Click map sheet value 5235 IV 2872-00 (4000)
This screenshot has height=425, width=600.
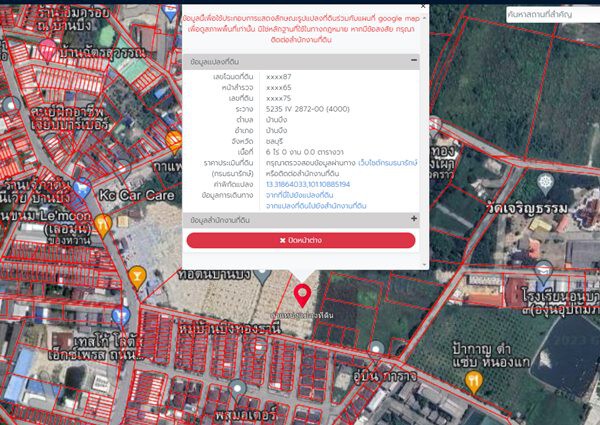308,109
